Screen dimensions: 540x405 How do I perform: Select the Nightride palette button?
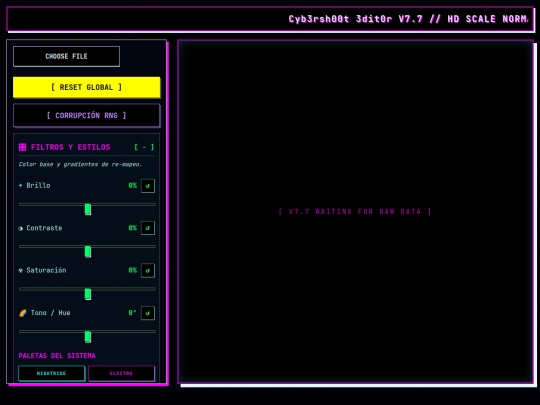(x=52, y=373)
